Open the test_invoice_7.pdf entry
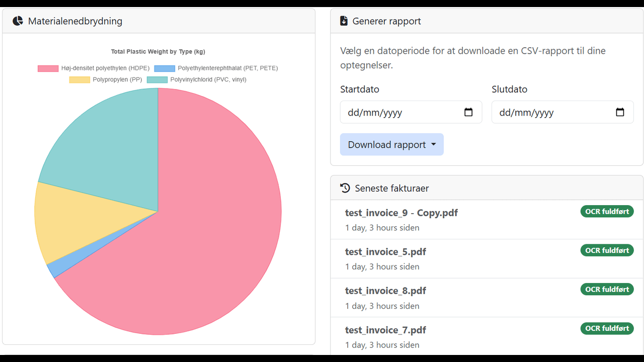Image resolution: width=644 pixels, height=362 pixels. click(385, 330)
